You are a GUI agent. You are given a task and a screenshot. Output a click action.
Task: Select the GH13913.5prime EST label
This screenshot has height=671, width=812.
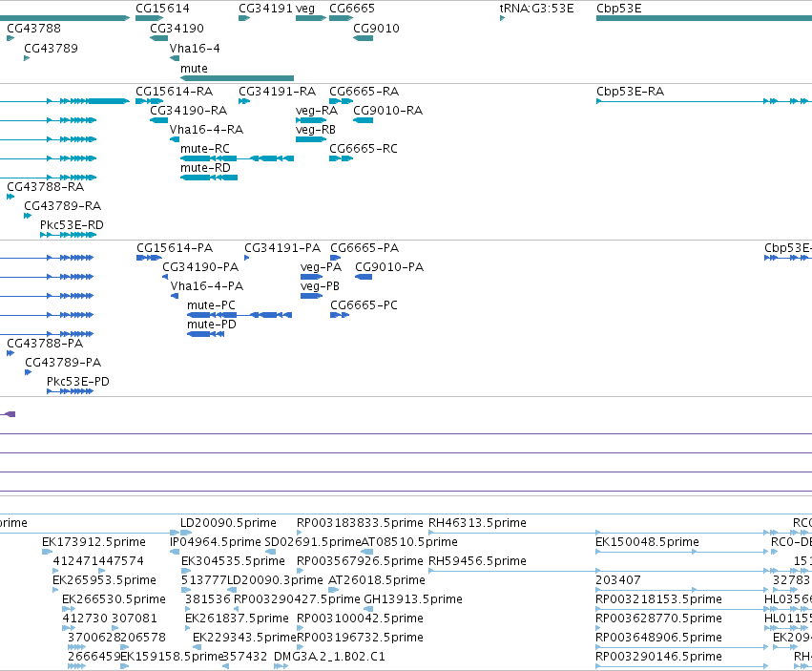(x=413, y=599)
